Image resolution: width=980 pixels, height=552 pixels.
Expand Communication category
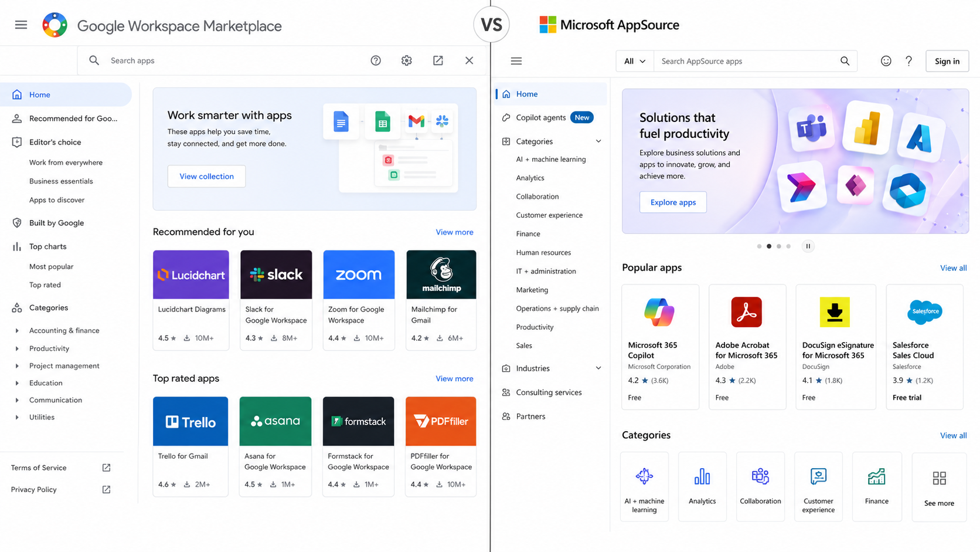(17, 400)
